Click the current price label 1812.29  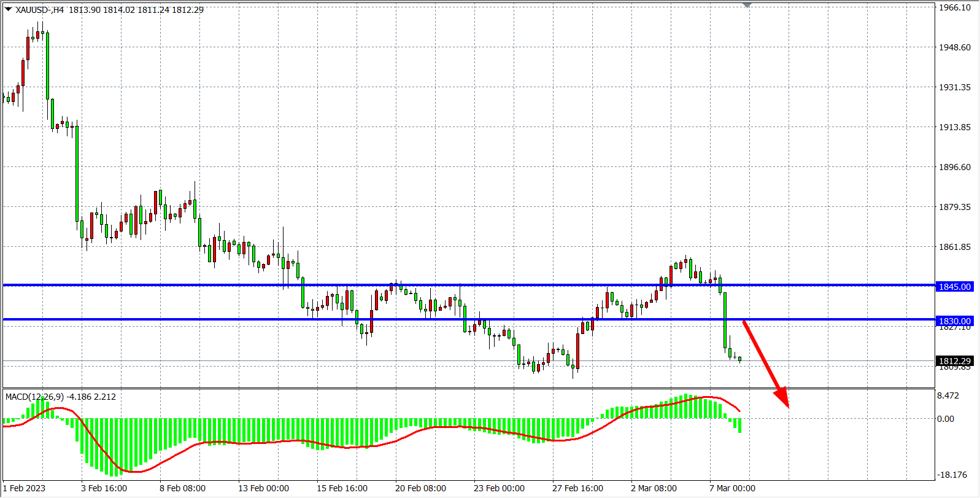click(954, 361)
